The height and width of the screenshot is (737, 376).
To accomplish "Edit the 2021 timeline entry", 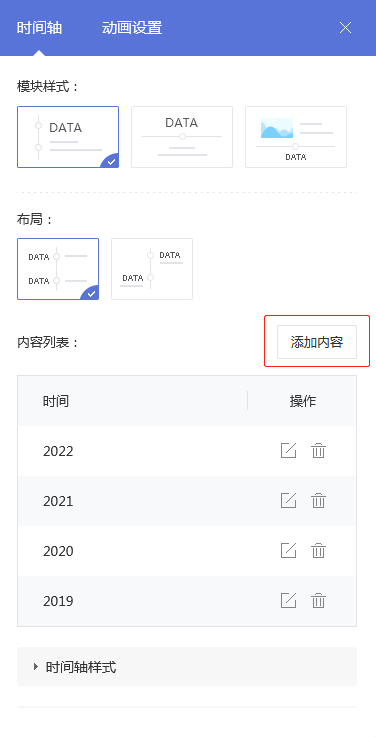I will pos(288,501).
